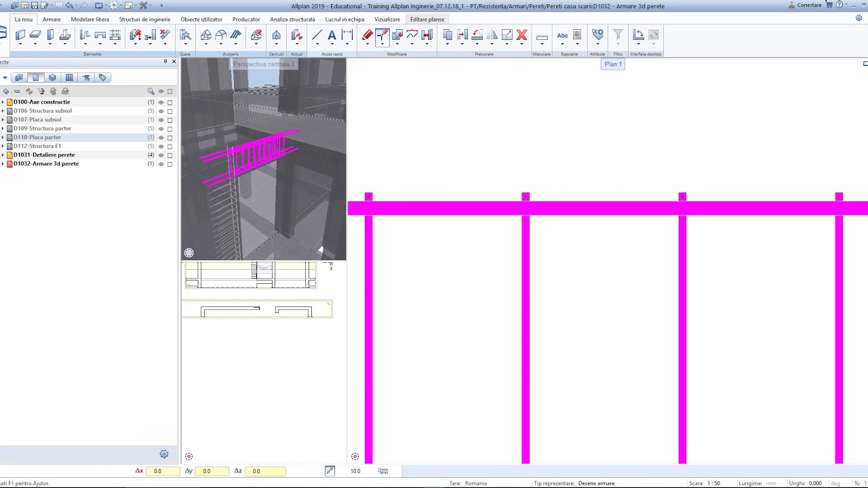Open the Abc reports tool
Screen dimensions: 868x488
pos(562,35)
